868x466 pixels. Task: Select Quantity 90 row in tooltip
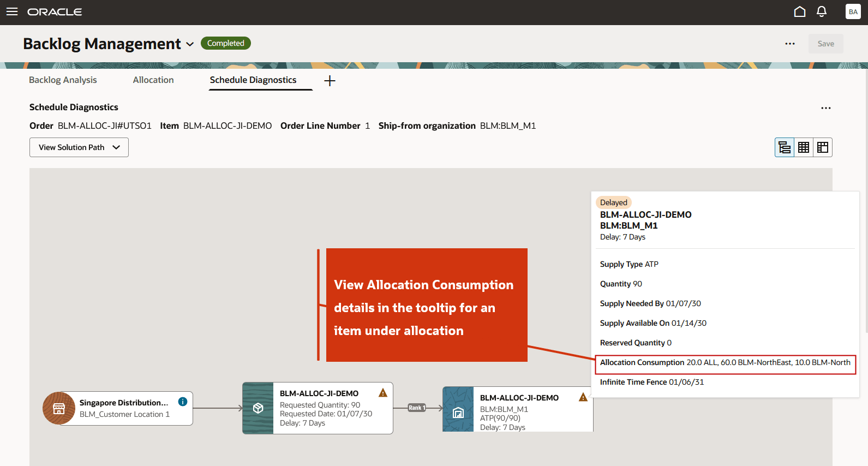(621, 284)
